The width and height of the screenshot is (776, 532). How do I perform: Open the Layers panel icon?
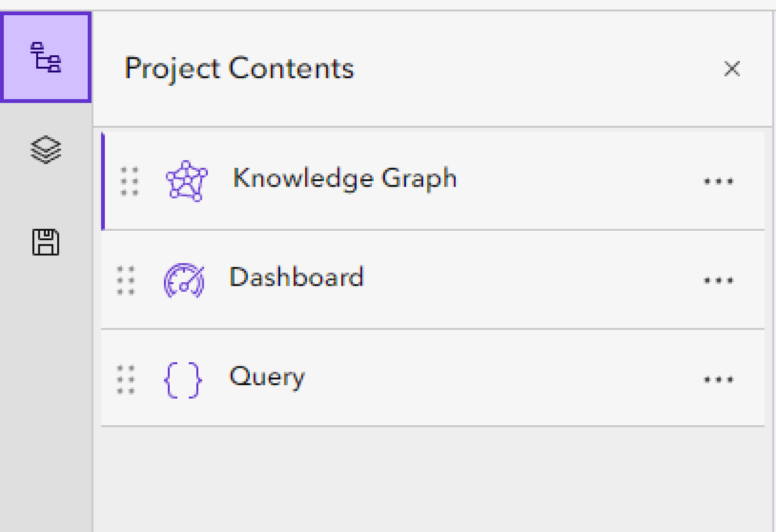point(46,149)
